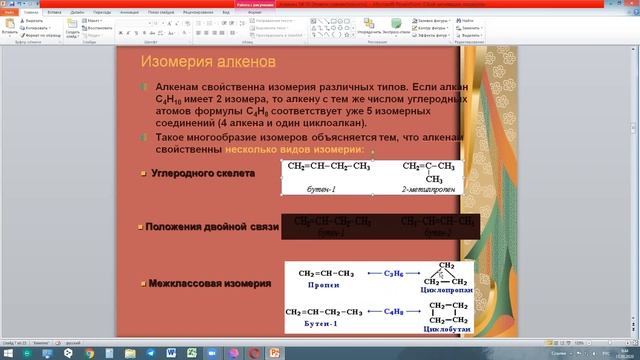Open Shape Fill (Заливка фигуры) dropdown
Viewport: 640px width, 360px height.
pyautogui.click(x=431, y=21)
